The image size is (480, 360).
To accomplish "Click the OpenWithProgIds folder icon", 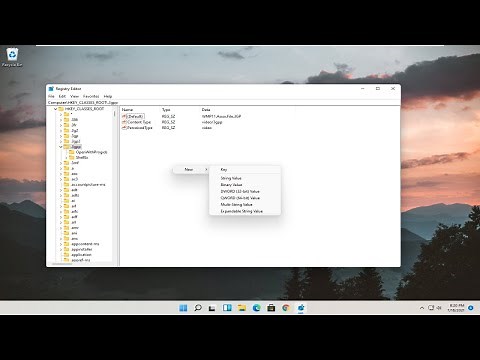I will tap(72, 152).
